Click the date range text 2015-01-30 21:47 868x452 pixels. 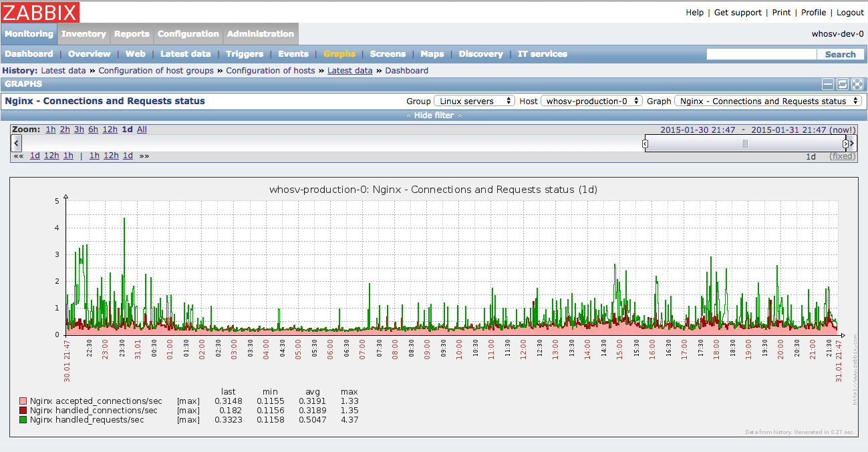point(698,130)
